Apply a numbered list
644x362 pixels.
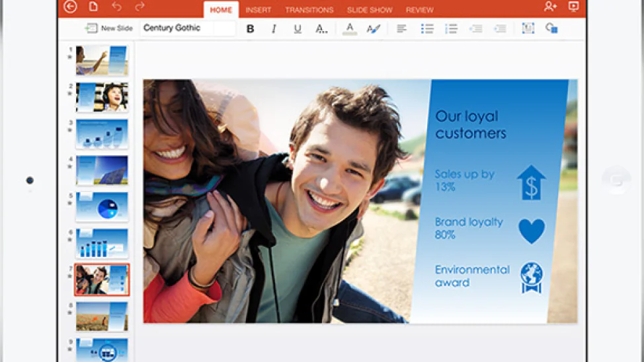(x=451, y=28)
